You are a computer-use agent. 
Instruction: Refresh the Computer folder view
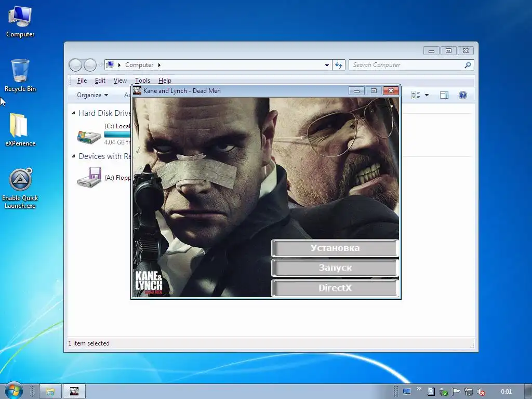pos(339,65)
